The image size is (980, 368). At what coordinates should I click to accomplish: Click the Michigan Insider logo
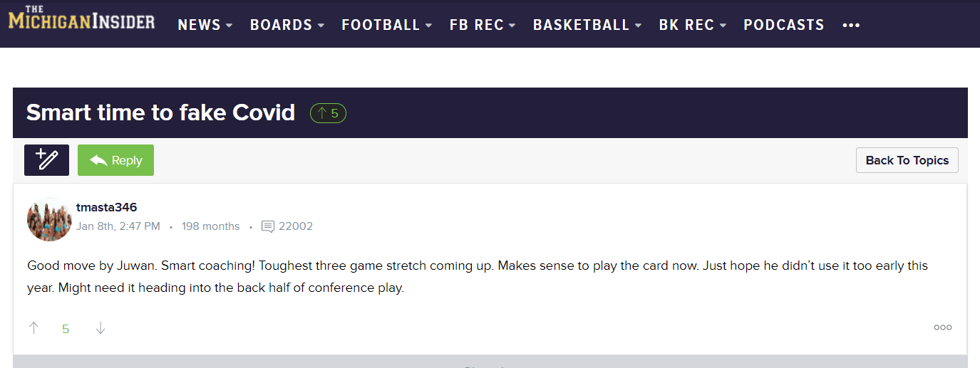(x=81, y=19)
